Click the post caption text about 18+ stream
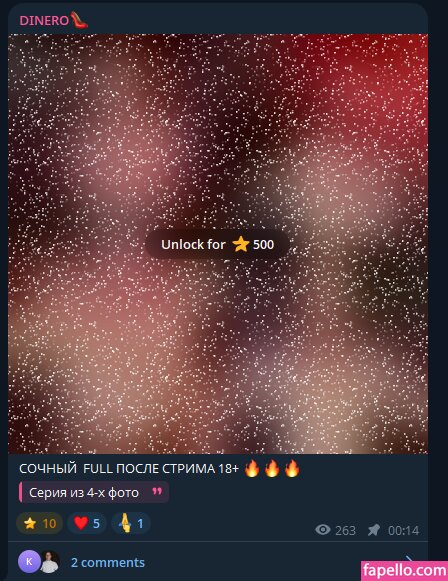 coord(129,469)
